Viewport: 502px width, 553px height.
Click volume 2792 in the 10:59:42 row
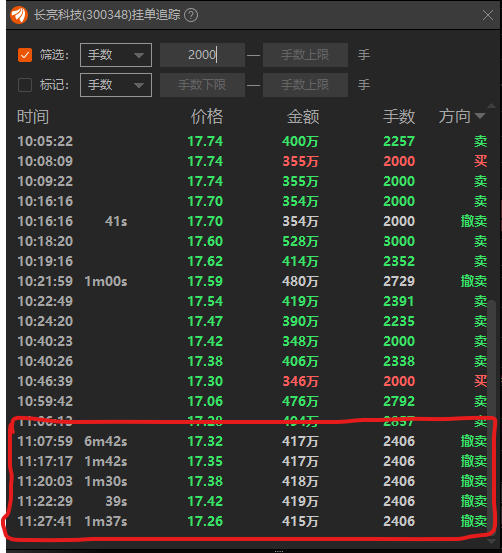399,401
